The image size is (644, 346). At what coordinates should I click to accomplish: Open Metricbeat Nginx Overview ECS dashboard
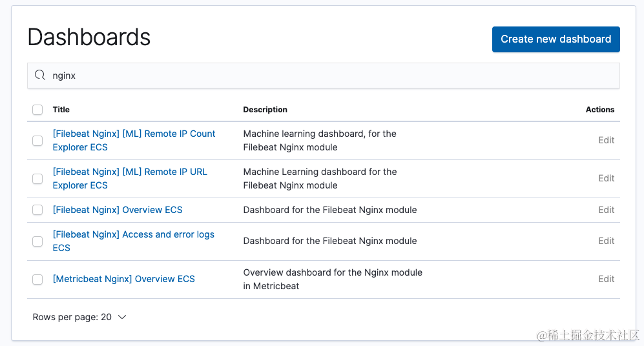coord(123,279)
